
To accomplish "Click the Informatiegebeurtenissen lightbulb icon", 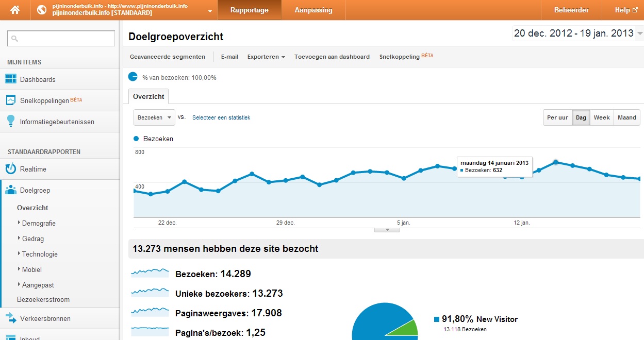I will (11, 121).
